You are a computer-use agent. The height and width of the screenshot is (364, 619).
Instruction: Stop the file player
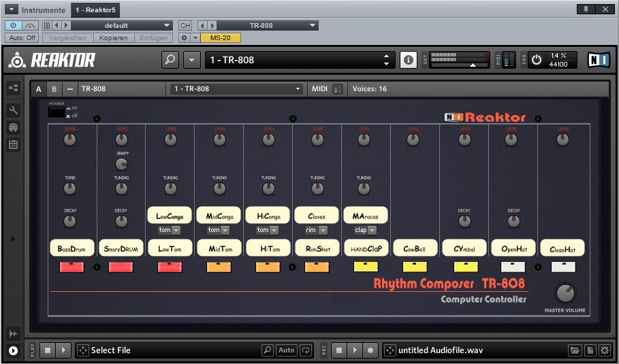coord(48,350)
